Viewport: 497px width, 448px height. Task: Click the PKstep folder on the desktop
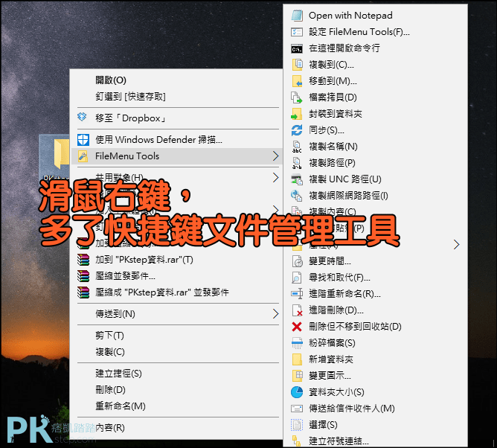point(54,158)
